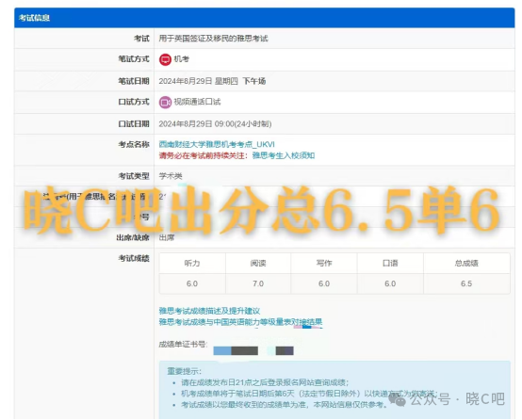
Task: Select the 口语 score column header
Action: 390,264
